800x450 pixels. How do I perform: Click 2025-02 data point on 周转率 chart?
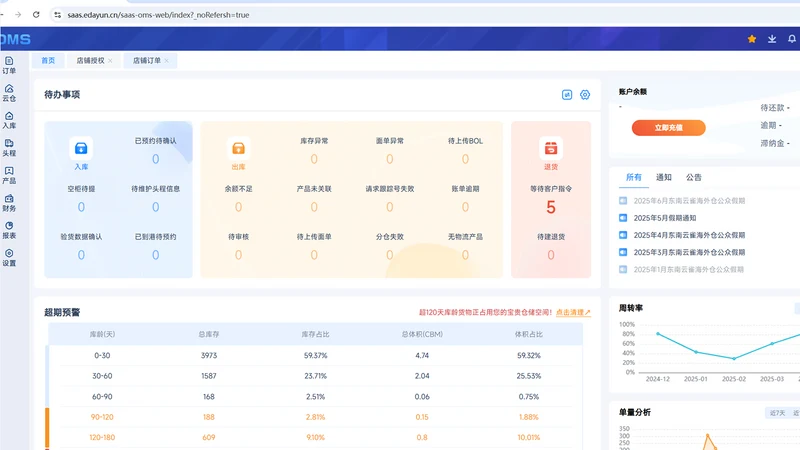click(734, 359)
